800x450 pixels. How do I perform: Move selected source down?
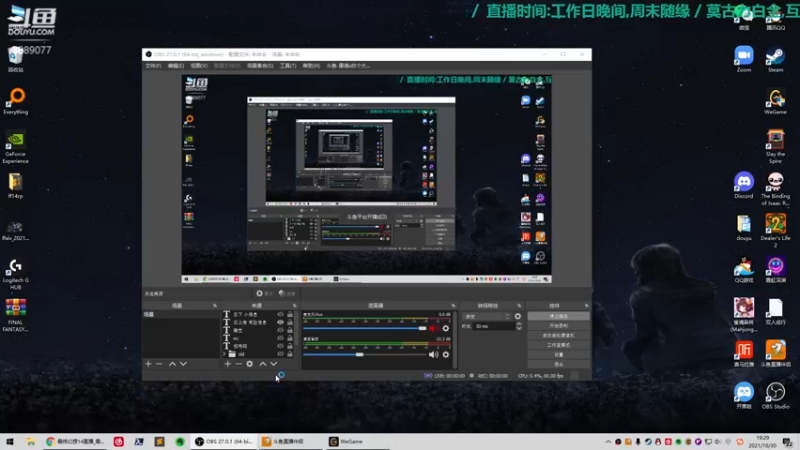tap(274, 364)
